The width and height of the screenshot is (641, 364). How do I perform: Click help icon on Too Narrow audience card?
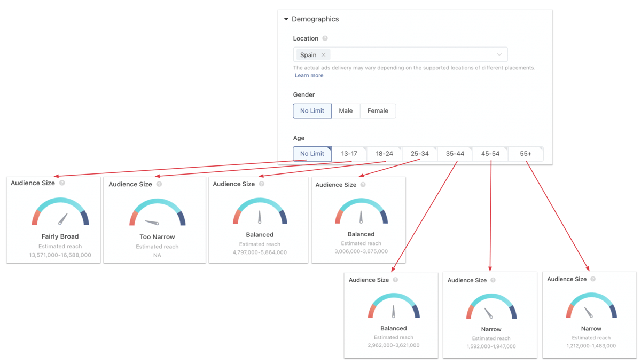[159, 184]
